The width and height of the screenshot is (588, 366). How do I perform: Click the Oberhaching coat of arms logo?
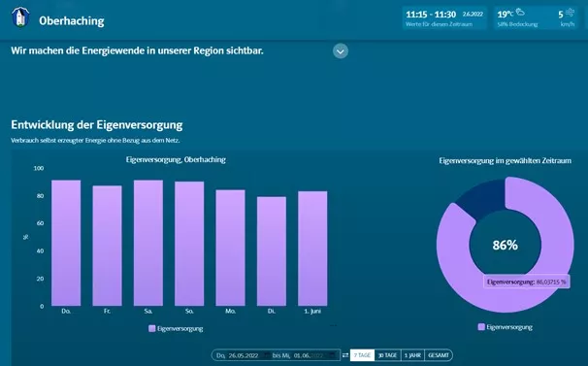[20, 17]
